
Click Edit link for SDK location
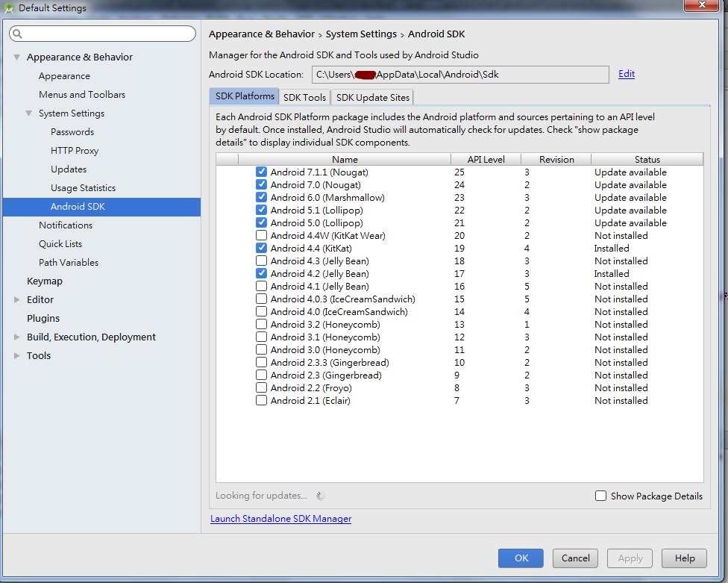[627, 74]
